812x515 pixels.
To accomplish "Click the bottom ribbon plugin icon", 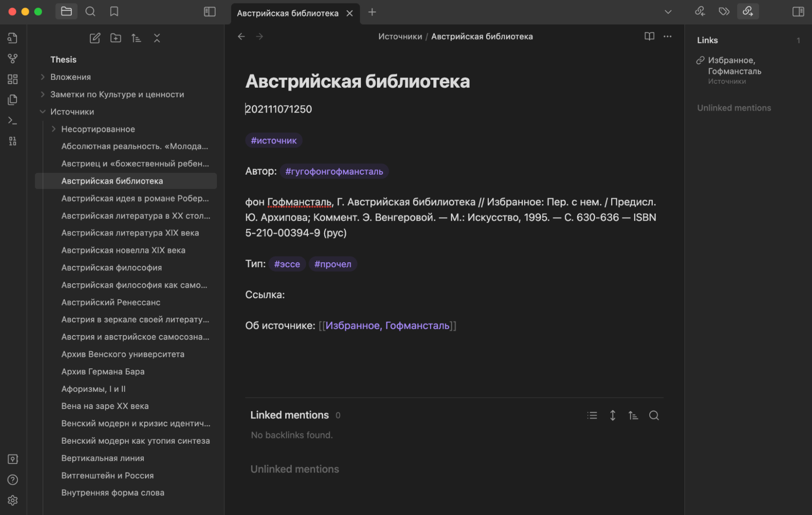I will point(12,141).
